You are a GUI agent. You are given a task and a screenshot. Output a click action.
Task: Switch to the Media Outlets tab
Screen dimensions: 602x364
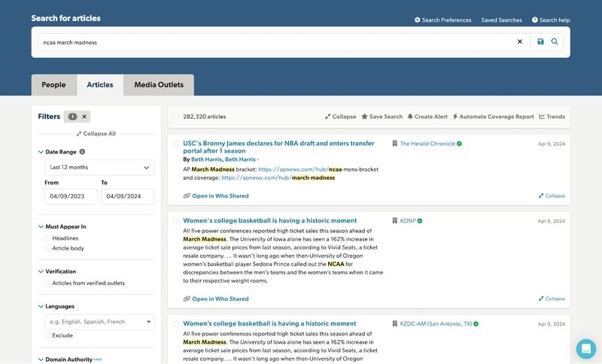click(159, 85)
